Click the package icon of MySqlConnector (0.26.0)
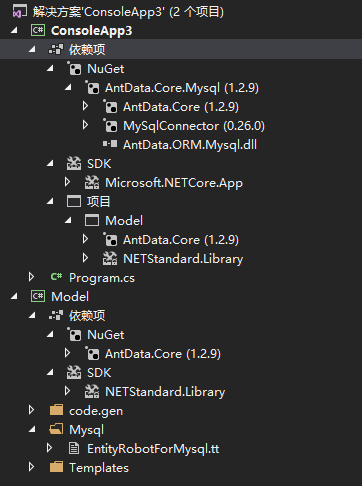The height and width of the screenshot is (486, 362). coord(110,126)
